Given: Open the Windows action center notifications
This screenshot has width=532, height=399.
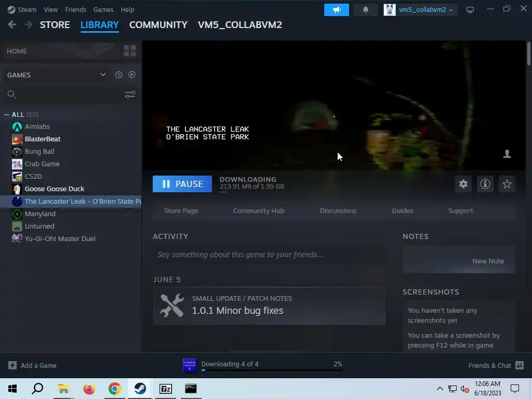Looking at the screenshot, I should click(515, 389).
